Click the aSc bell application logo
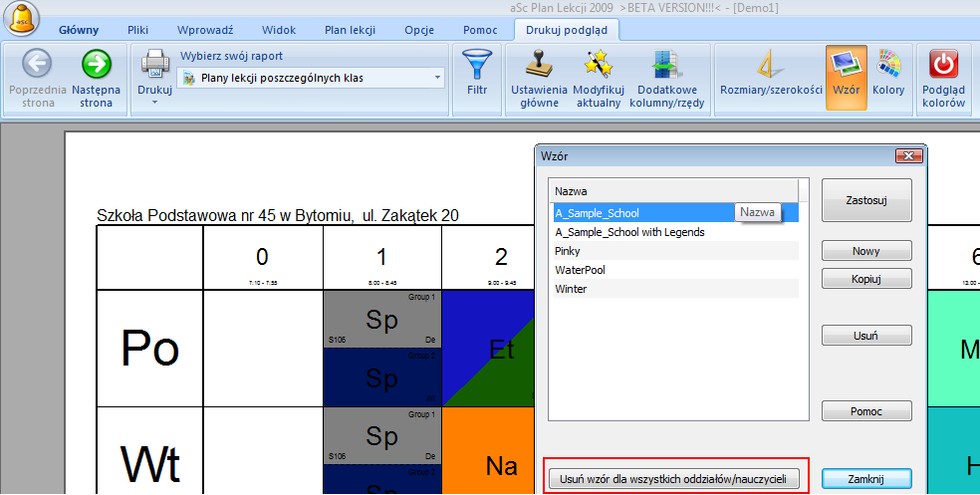Screen dimensions: 980x495 click(23, 20)
